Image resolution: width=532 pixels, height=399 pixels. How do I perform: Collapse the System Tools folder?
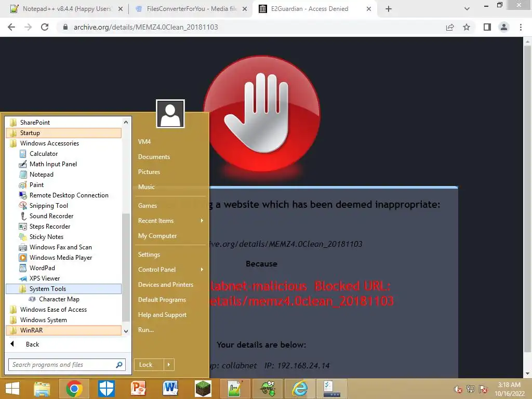[x=63, y=289]
